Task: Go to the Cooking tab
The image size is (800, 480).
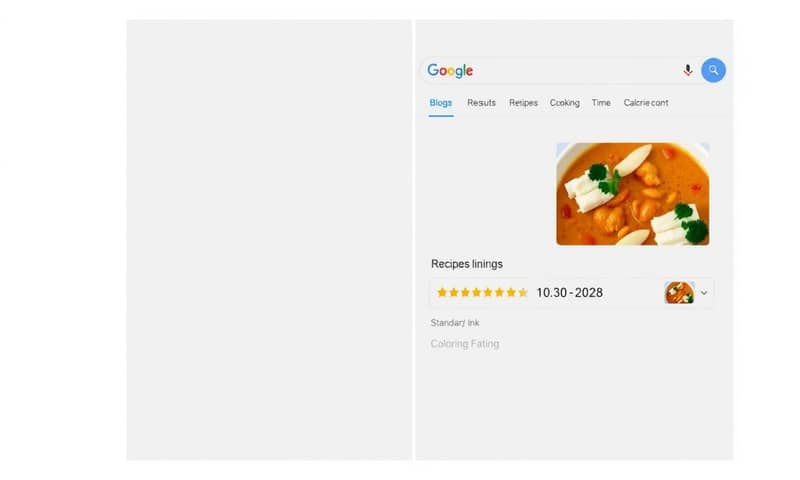Action: [564, 103]
